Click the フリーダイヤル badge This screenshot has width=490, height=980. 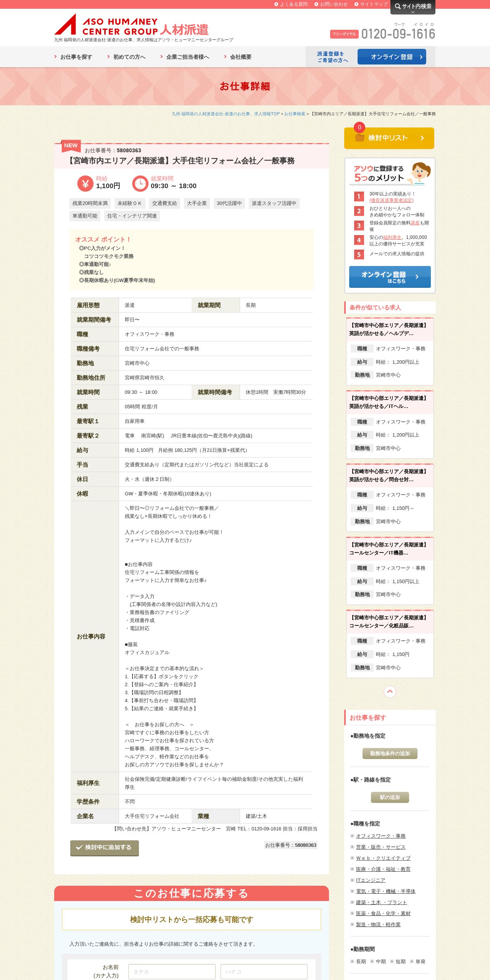click(x=344, y=34)
